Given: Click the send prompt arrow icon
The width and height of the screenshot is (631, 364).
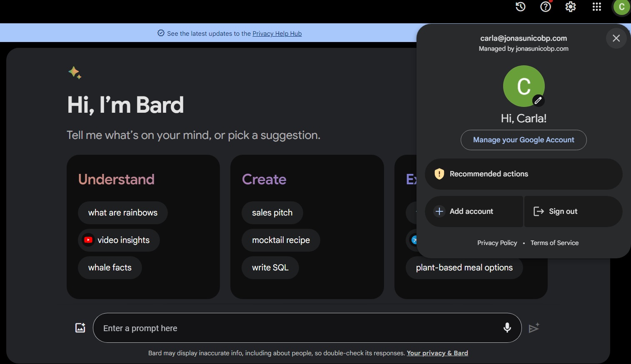Looking at the screenshot, I should tap(534, 328).
